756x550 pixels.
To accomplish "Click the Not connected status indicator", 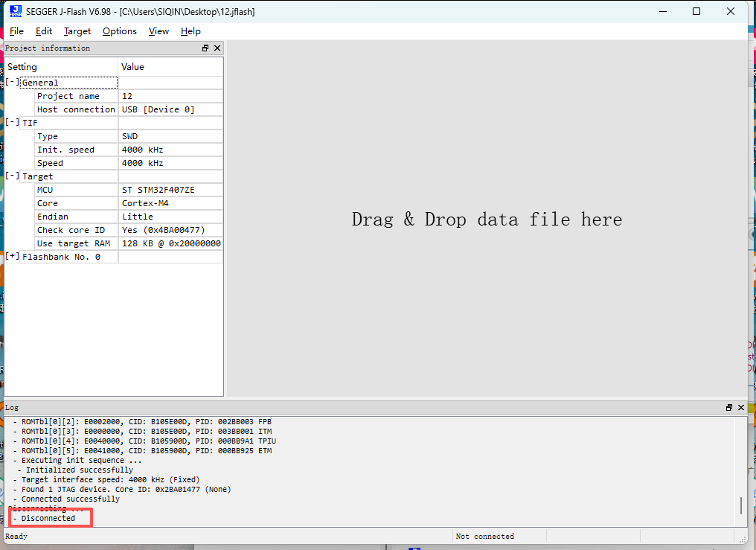I will coord(484,536).
